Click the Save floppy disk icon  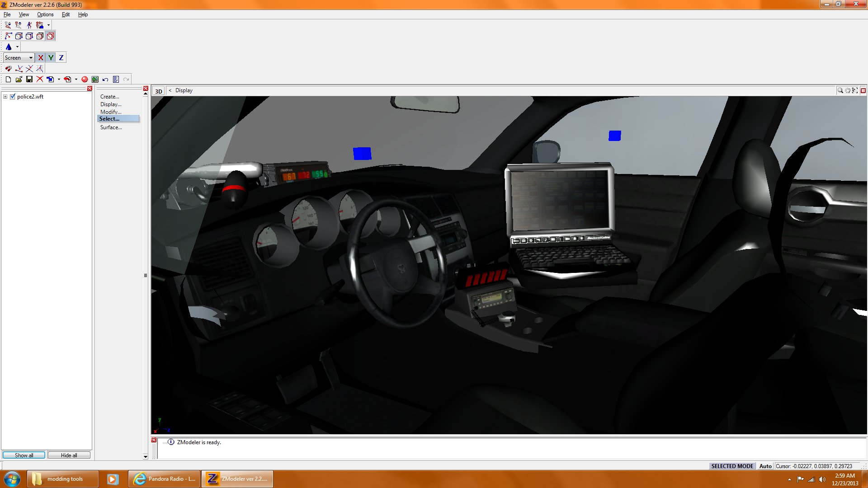click(29, 79)
